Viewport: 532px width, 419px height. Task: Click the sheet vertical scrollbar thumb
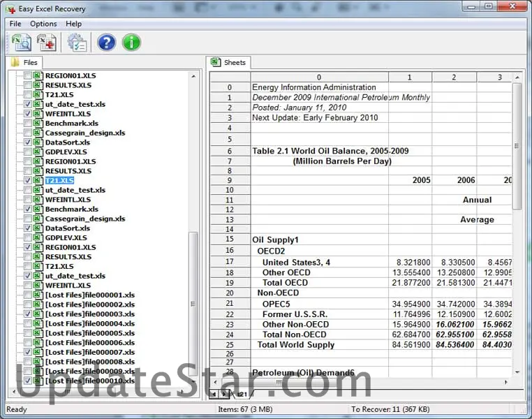point(517,147)
